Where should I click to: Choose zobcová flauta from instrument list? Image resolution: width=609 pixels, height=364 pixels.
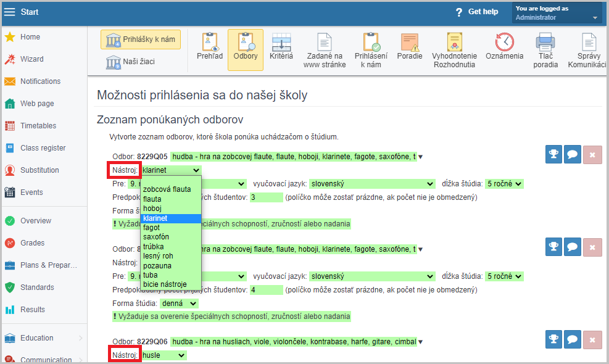pos(170,189)
